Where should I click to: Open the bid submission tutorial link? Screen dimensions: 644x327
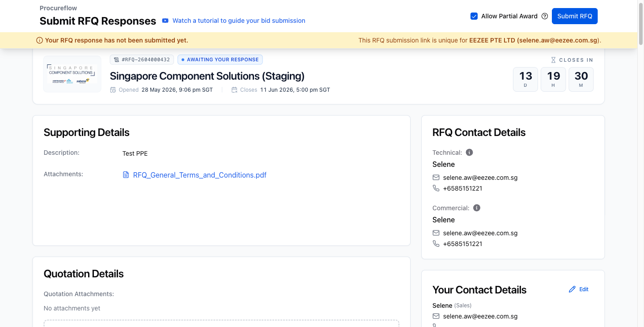click(x=239, y=21)
